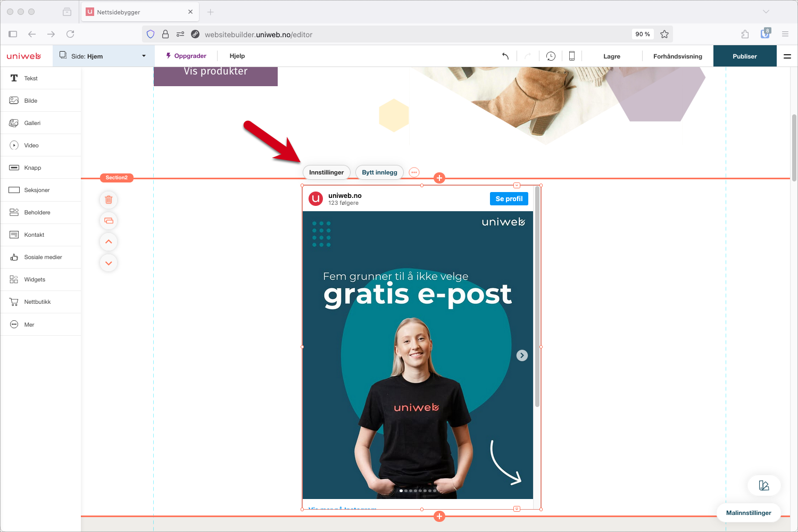Pick the Knapp element
798x532 pixels.
(x=40, y=168)
